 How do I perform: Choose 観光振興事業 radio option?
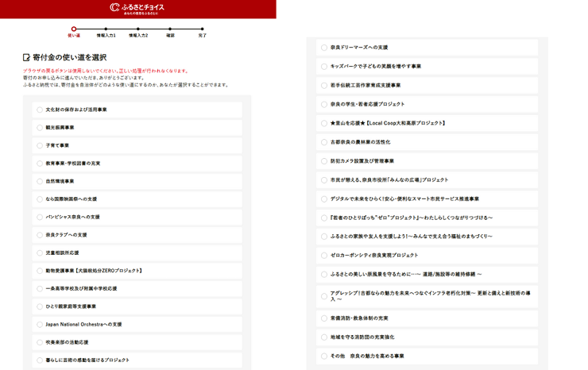point(40,128)
